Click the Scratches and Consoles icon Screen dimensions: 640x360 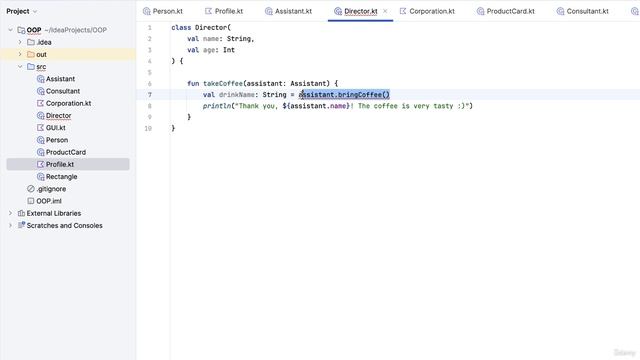coord(21,225)
